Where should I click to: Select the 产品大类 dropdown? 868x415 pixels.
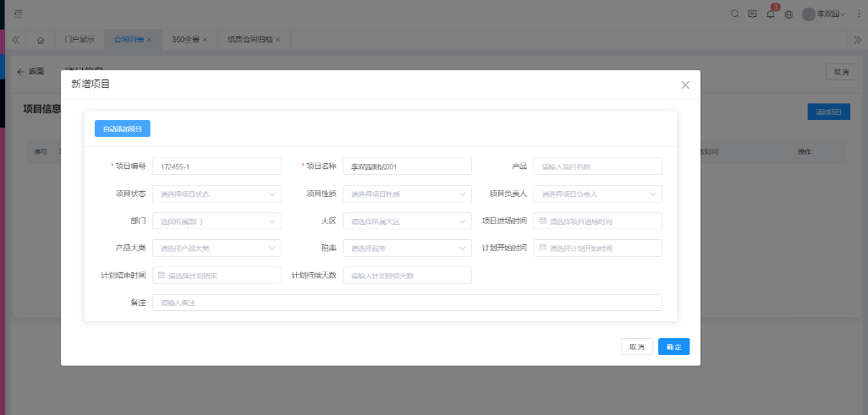217,248
